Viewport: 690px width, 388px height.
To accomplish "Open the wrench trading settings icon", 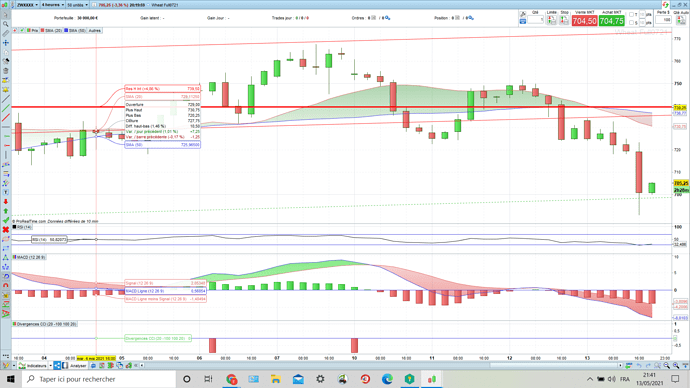I will [x=522, y=14].
